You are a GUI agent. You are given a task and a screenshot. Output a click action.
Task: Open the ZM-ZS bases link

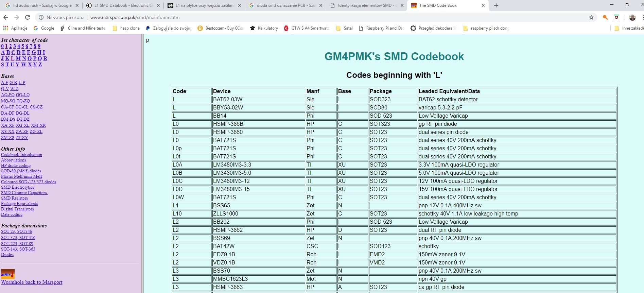pos(7,138)
